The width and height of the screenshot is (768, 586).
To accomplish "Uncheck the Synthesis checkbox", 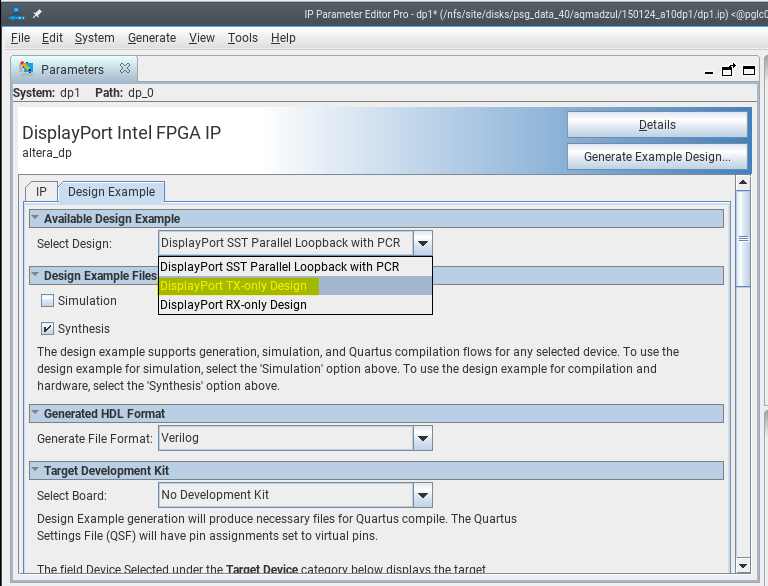I will tap(48, 328).
